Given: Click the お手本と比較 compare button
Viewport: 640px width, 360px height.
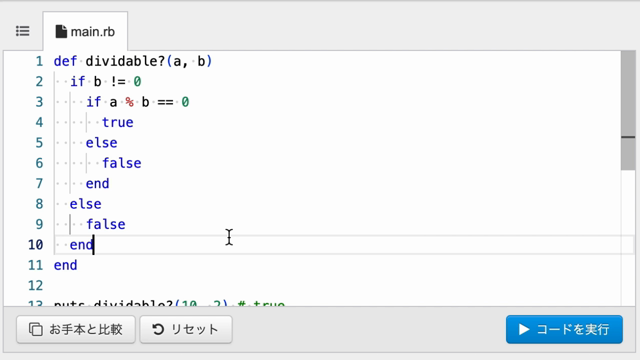Looking at the screenshot, I should (x=76, y=329).
